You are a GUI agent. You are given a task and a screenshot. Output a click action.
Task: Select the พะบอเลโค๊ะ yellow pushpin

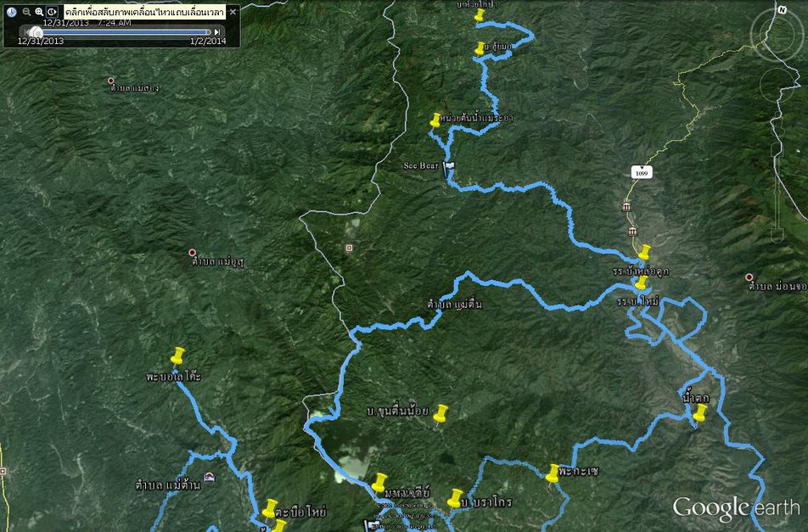[177, 356]
